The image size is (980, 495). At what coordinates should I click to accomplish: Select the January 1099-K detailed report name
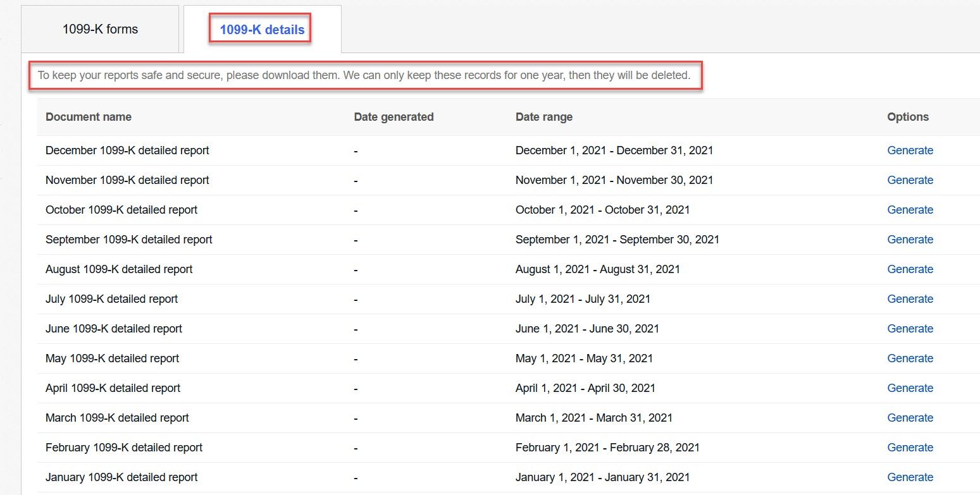point(121,477)
